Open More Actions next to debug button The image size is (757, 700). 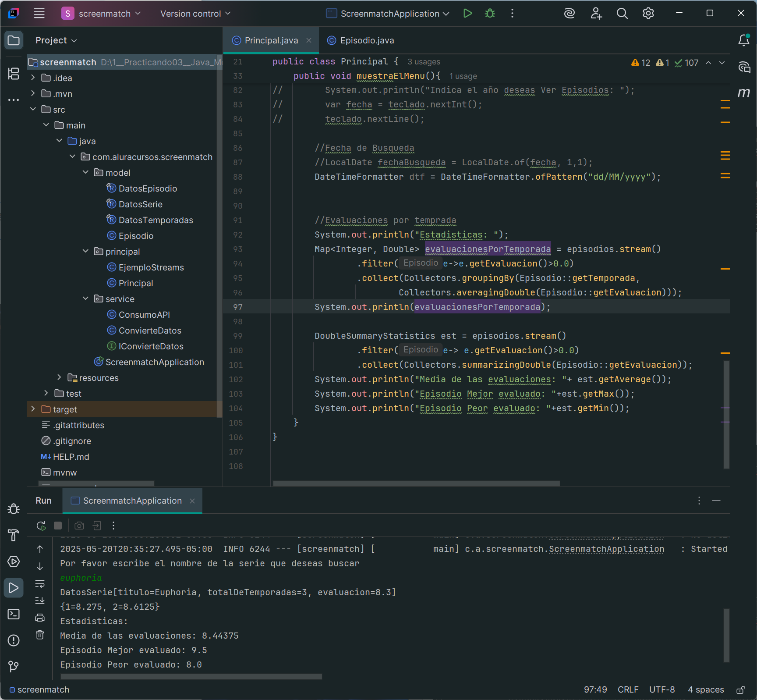point(512,14)
